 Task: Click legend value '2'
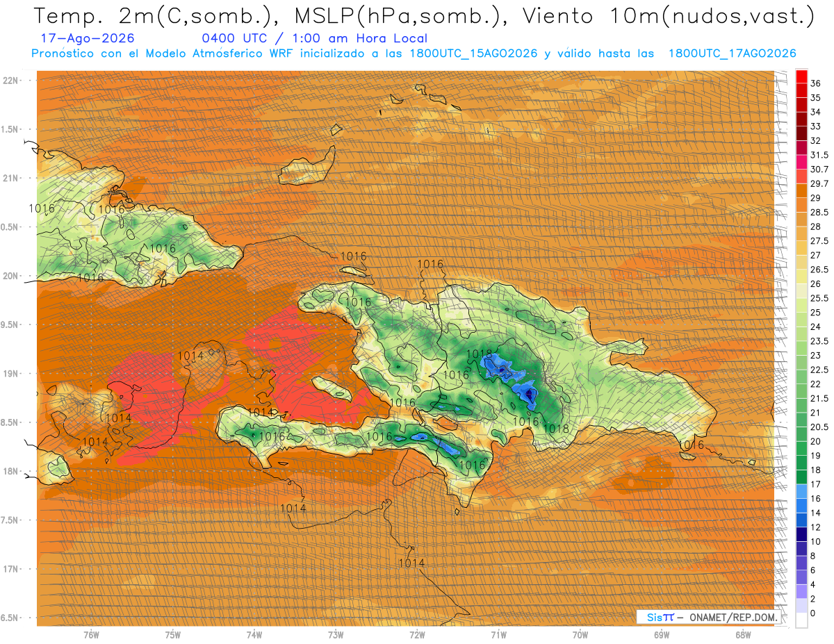click(812, 598)
